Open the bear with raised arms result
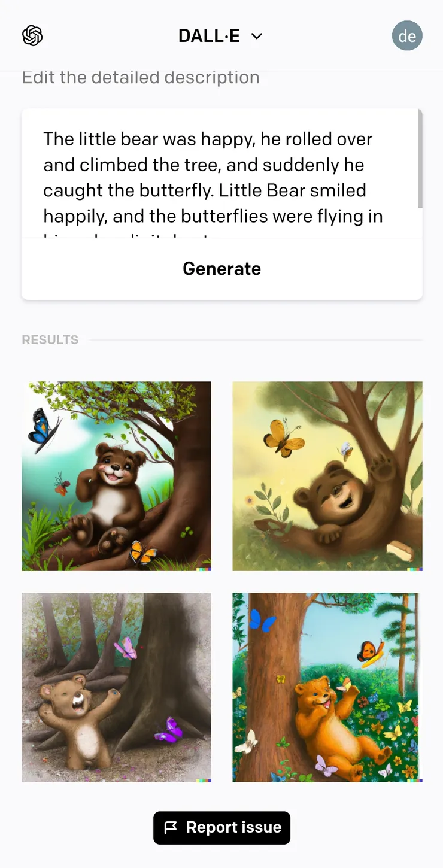The image size is (443, 868). tap(117, 687)
